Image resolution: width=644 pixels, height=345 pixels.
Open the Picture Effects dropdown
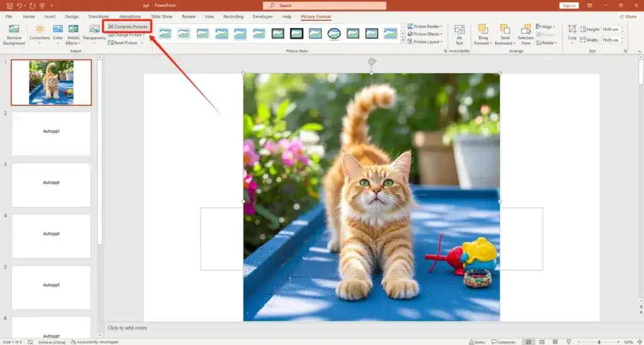[x=425, y=34]
